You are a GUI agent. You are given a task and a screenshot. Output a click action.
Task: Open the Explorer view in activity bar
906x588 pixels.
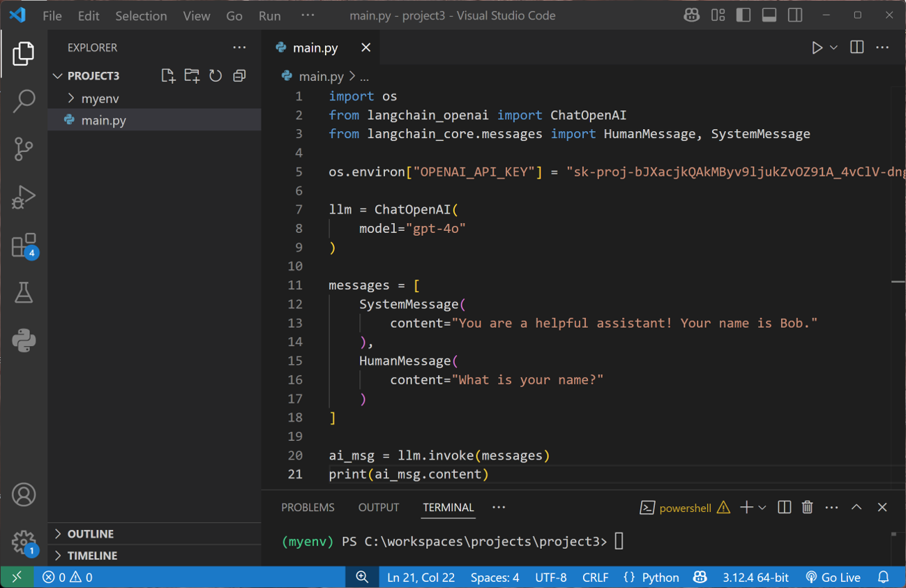point(24,54)
